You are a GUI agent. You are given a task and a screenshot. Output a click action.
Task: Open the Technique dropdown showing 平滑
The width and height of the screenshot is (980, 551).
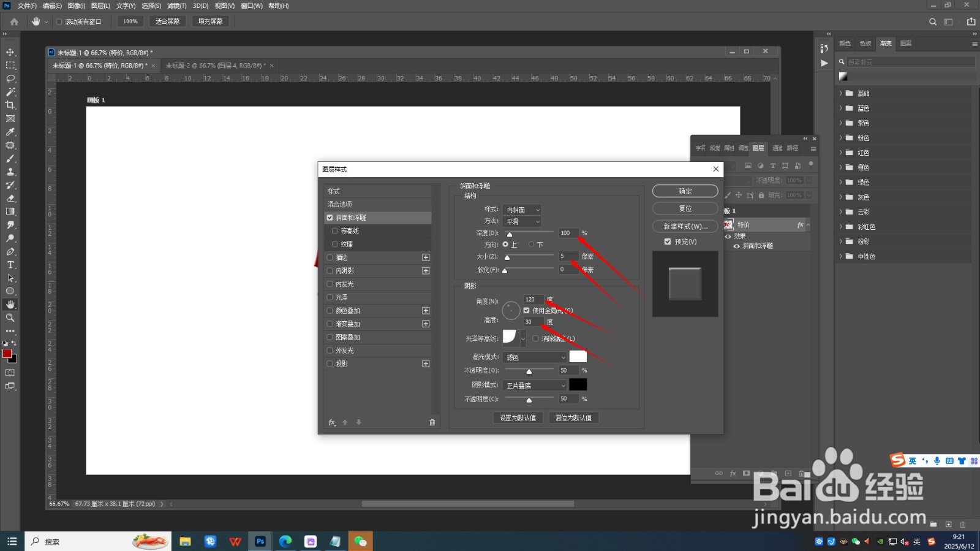522,221
